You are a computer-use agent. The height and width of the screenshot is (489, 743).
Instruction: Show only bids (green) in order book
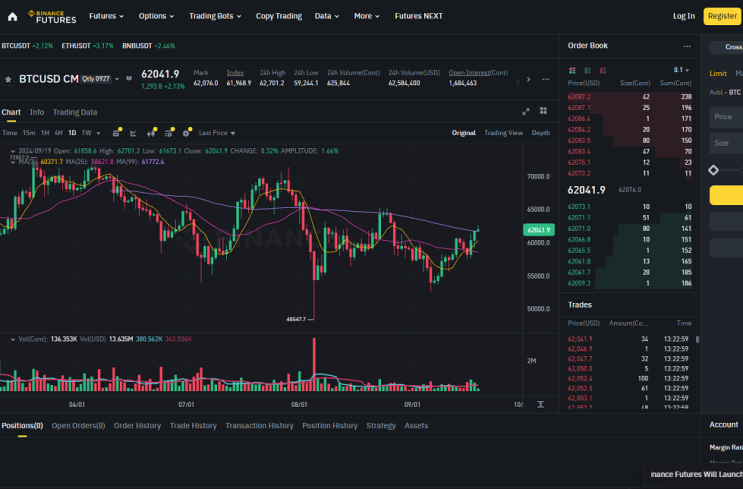pos(588,71)
